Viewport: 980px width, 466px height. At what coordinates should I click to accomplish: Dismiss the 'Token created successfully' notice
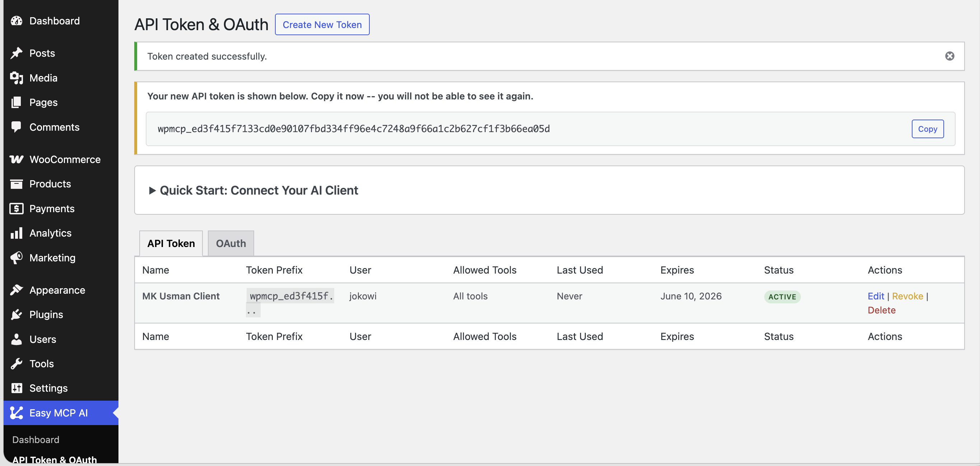[x=949, y=56]
